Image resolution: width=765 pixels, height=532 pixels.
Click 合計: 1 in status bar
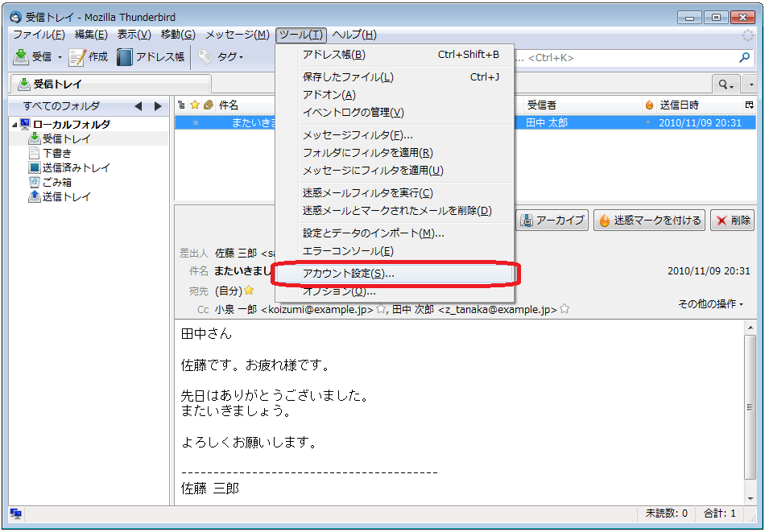(x=720, y=513)
